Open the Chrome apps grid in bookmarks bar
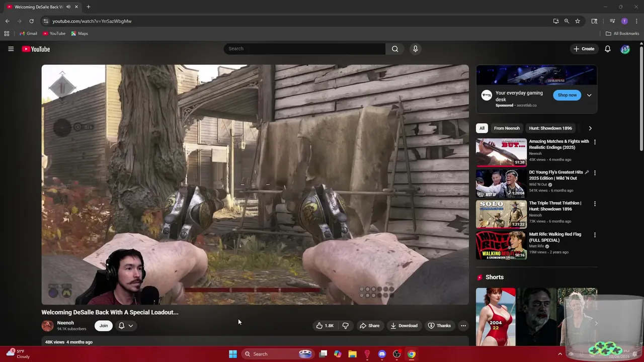The image size is (644, 362). click(7, 34)
